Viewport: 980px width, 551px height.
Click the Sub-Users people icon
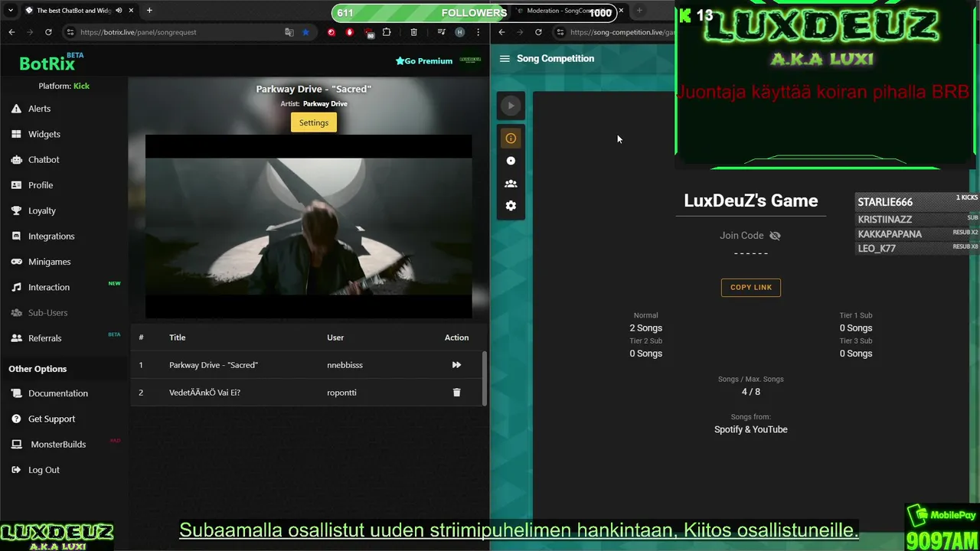(x=16, y=312)
